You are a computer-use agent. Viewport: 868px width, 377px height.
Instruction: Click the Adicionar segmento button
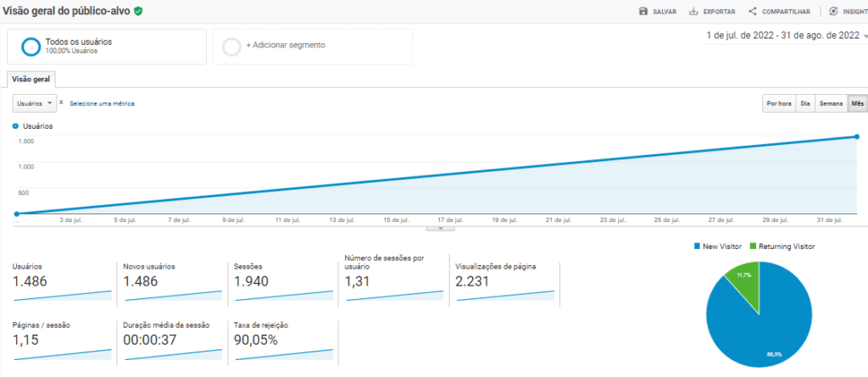285,45
